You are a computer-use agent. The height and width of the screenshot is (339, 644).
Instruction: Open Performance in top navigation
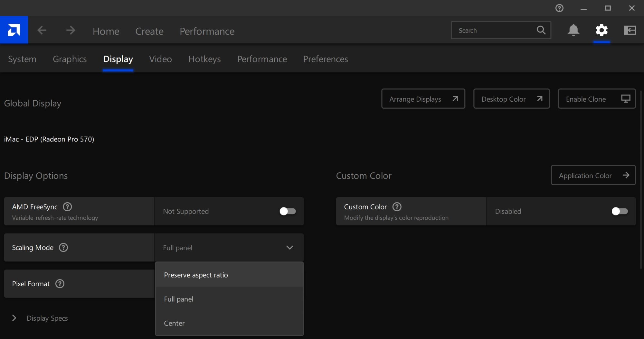tap(207, 31)
